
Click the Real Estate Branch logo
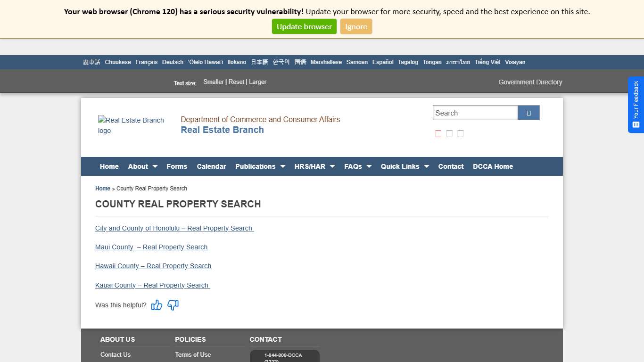click(x=131, y=125)
